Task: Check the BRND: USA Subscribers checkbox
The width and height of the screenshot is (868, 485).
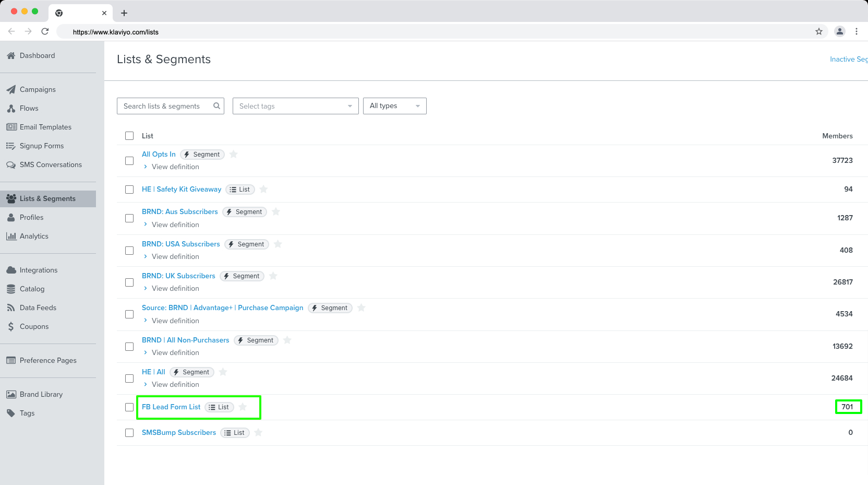Action: click(129, 251)
